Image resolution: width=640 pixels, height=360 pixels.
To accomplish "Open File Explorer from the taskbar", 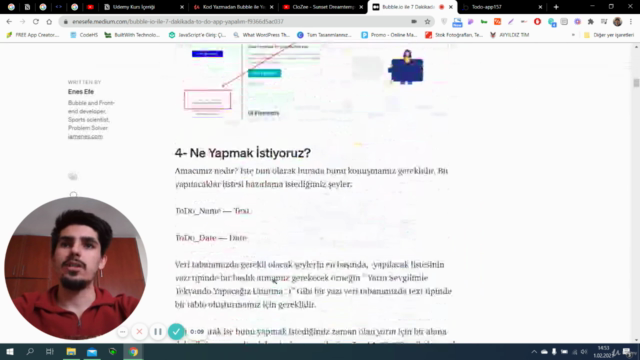I will click(x=71, y=351).
